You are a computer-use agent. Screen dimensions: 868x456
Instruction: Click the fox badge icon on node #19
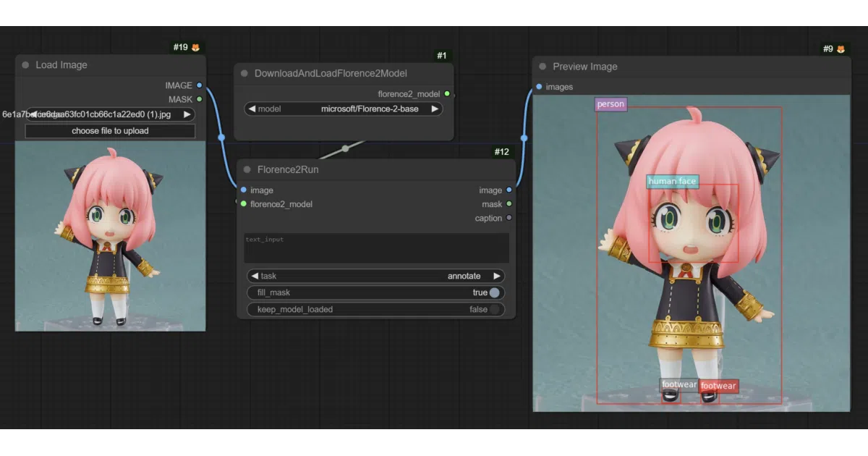(195, 48)
